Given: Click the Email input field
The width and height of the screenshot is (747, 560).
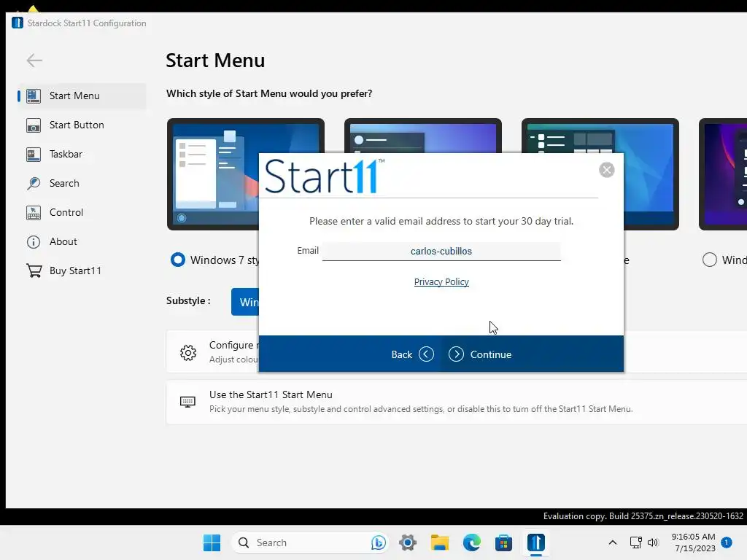Looking at the screenshot, I should (x=441, y=252).
